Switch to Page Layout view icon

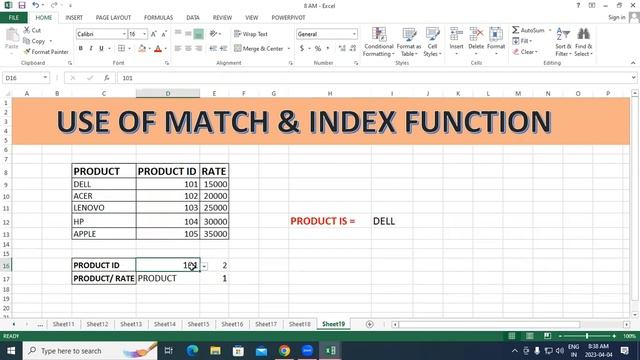(529, 336)
